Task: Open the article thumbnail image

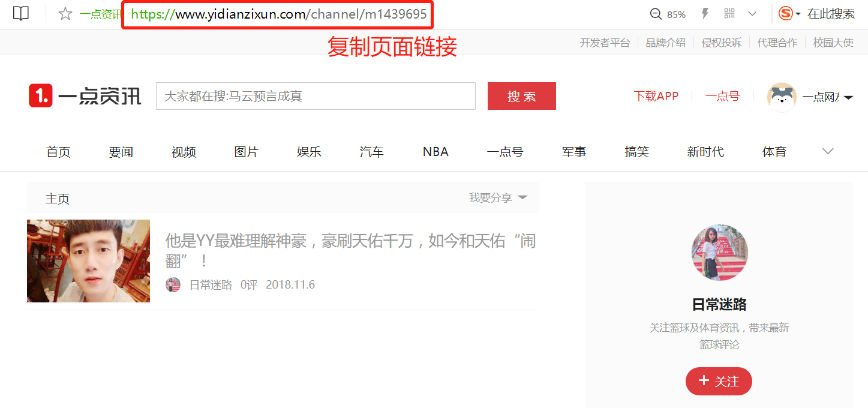Action: 88,260
